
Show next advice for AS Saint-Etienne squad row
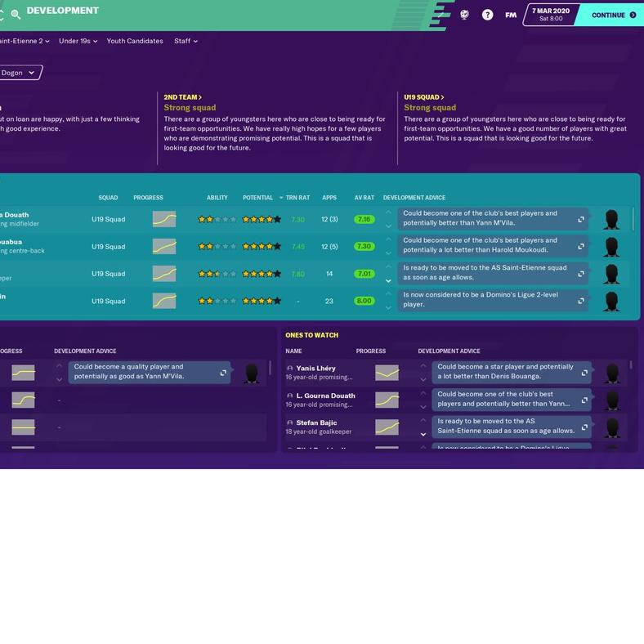point(388,280)
